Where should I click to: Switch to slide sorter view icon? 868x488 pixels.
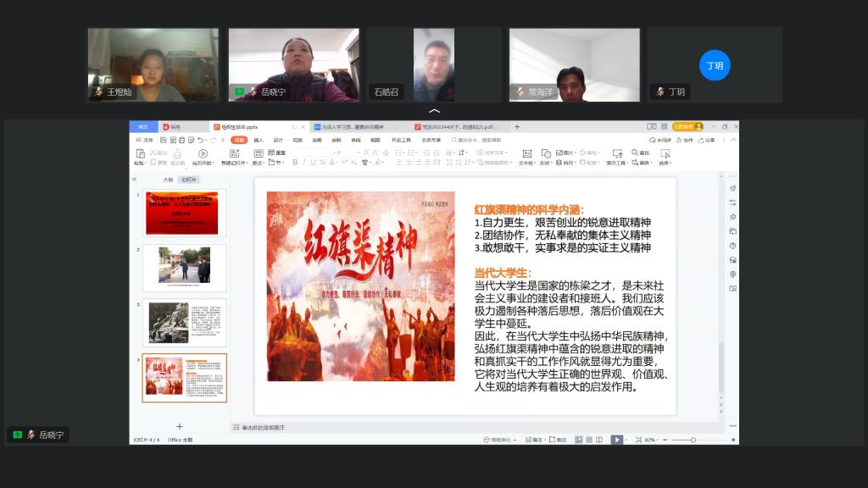(x=588, y=440)
